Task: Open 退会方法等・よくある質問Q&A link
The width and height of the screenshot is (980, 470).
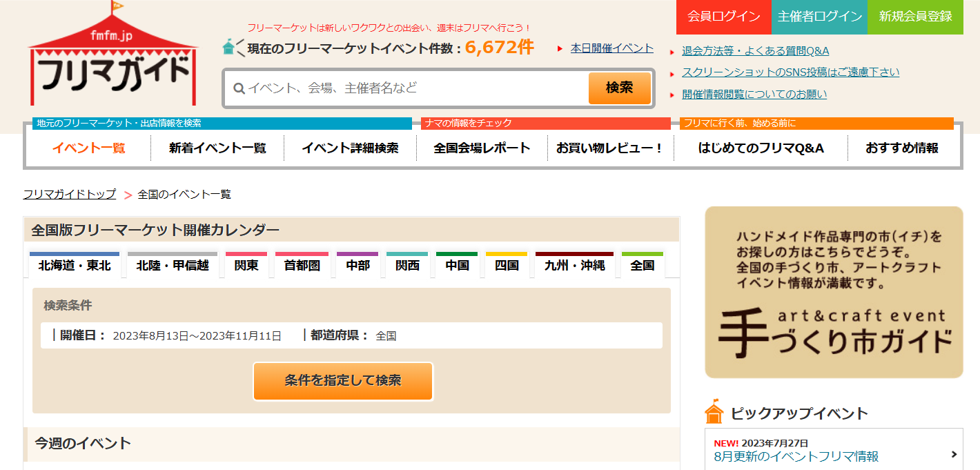Action: [755, 50]
